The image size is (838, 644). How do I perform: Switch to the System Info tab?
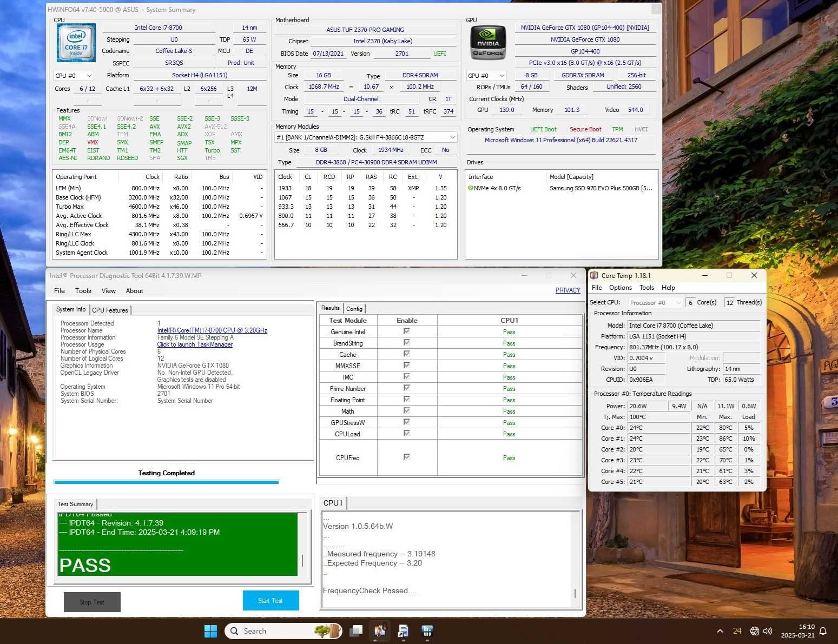71,309
